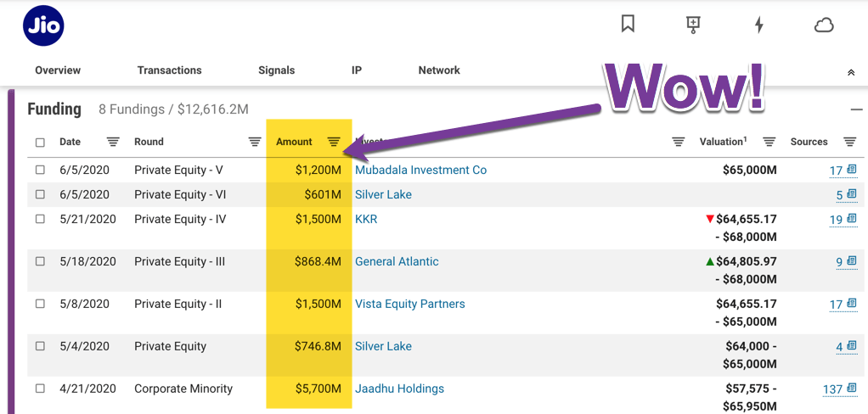The width and height of the screenshot is (868, 414).
Task: Click the Corporate Minority round cell
Action: 183,389
